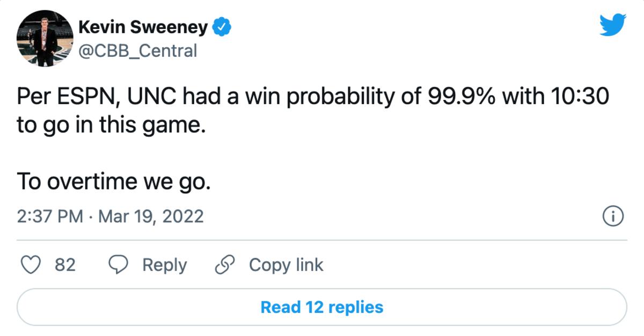This screenshot has width=644, height=336.
Task: Click the "To overtime we go." line
Action: pos(113,181)
